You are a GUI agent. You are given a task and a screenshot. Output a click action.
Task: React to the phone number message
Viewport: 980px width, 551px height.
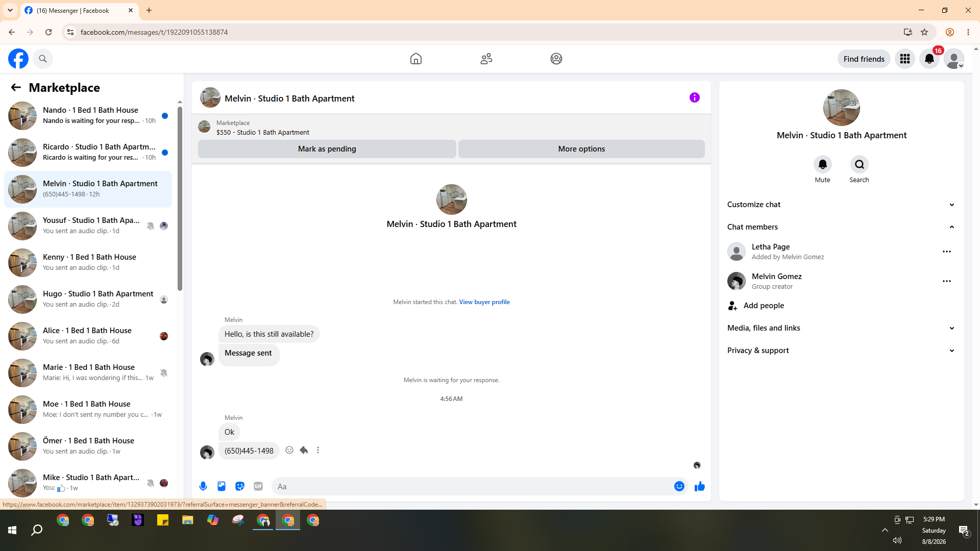pos(289,450)
